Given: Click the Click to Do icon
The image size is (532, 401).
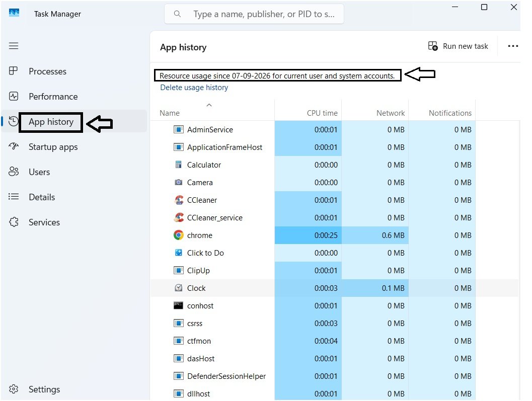Looking at the screenshot, I should pyautogui.click(x=179, y=253).
